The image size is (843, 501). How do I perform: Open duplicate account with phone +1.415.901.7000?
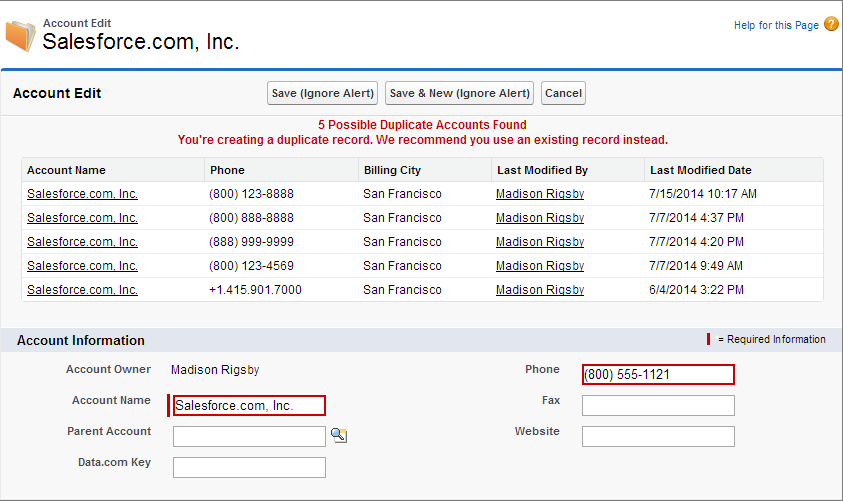tap(82, 290)
